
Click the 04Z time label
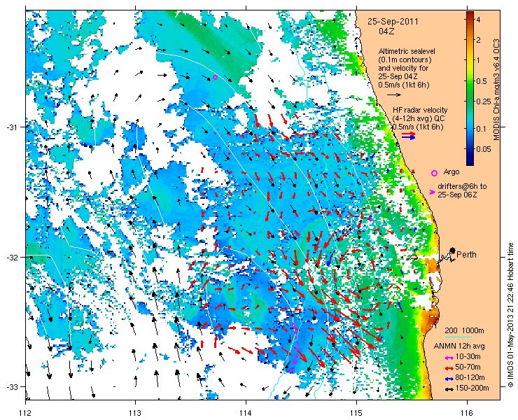point(386,31)
